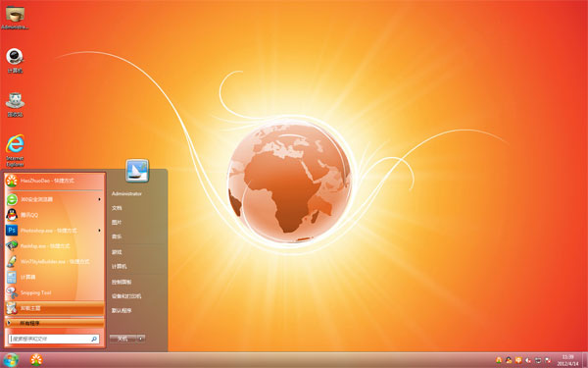Click the muted volume tray icon
The width and height of the screenshot is (588, 368).
click(528, 360)
